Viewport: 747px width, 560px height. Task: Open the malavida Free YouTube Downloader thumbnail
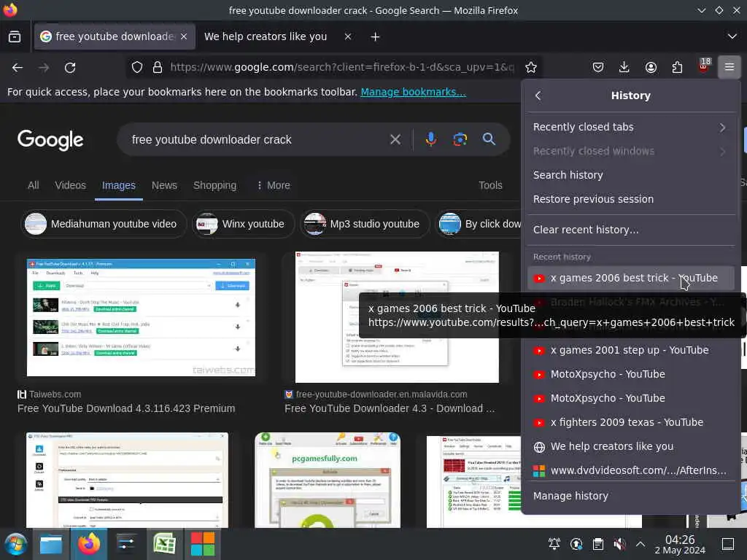397,317
